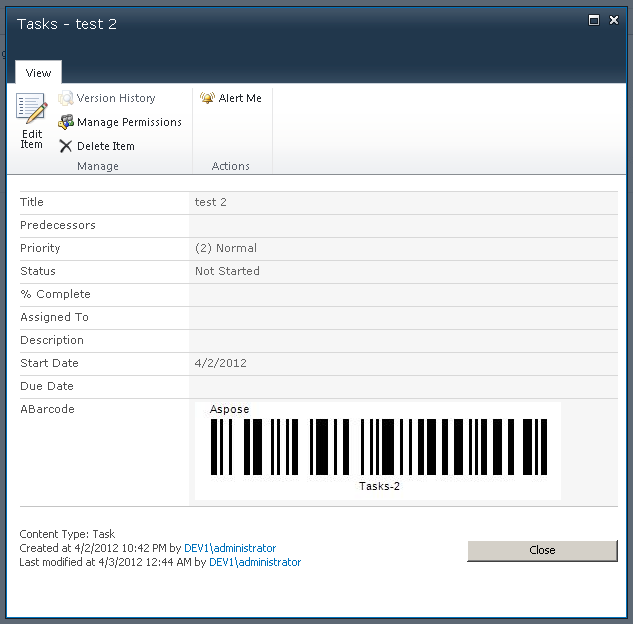Image resolution: width=633 pixels, height=624 pixels.
Task: Click the "Tasks-2" caption below the barcode
Action: pos(379,486)
